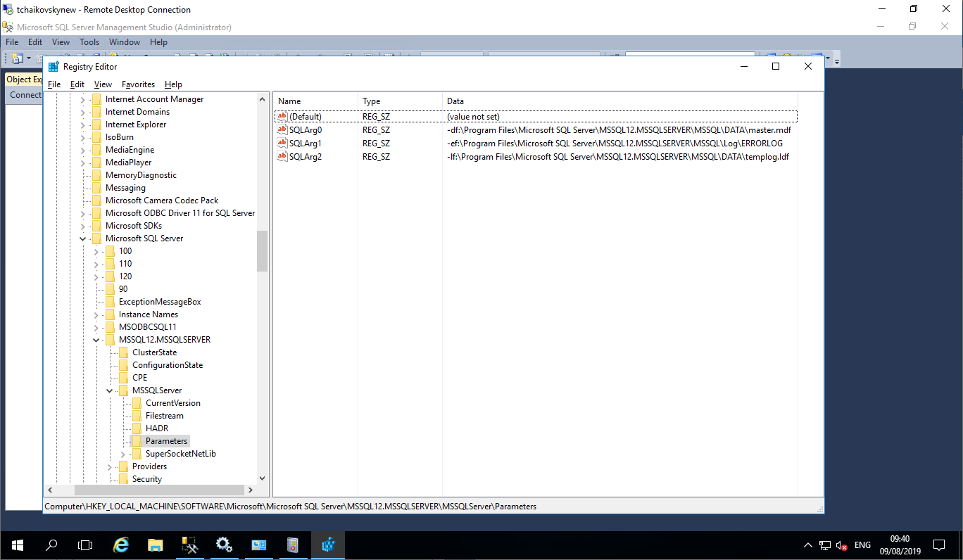Select the ClusterState key

(x=154, y=352)
